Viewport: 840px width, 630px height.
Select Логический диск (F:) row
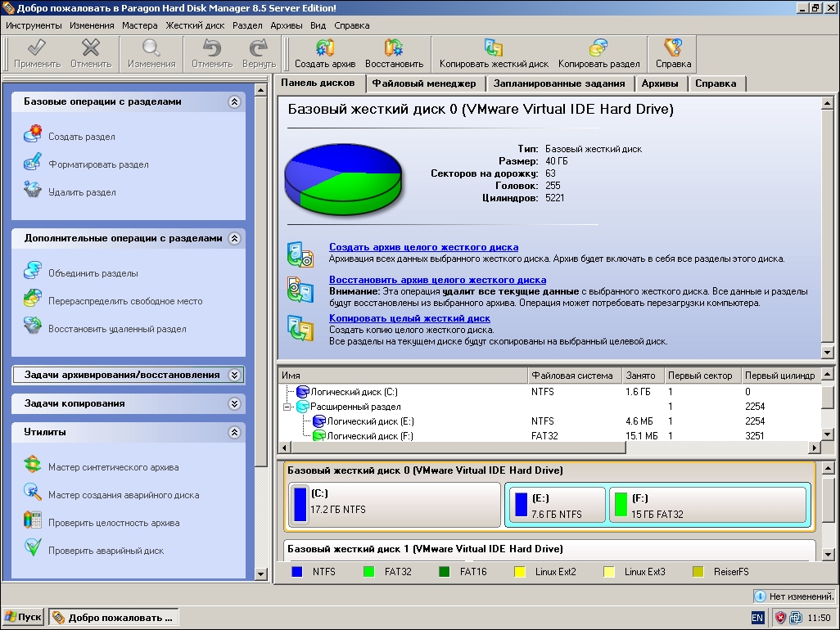coord(549,436)
